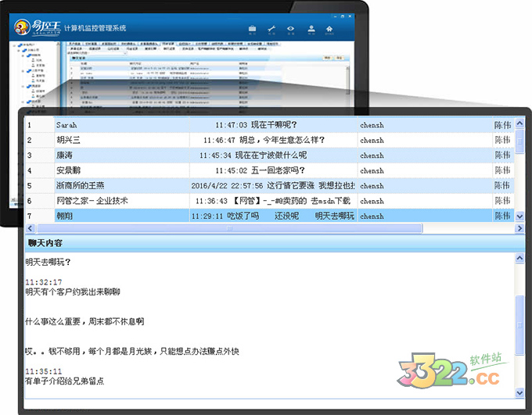Click the user account icon in the top toolbar

311,29
